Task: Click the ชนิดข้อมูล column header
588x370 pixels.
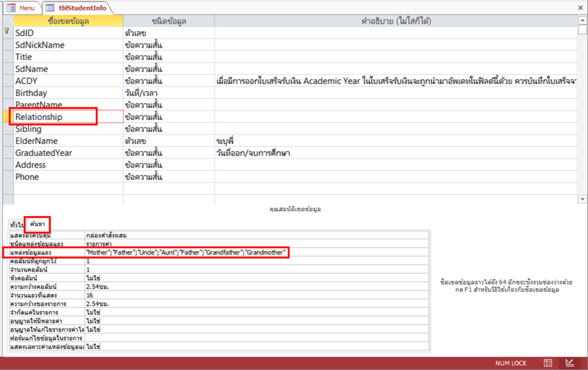Action: click(x=168, y=21)
